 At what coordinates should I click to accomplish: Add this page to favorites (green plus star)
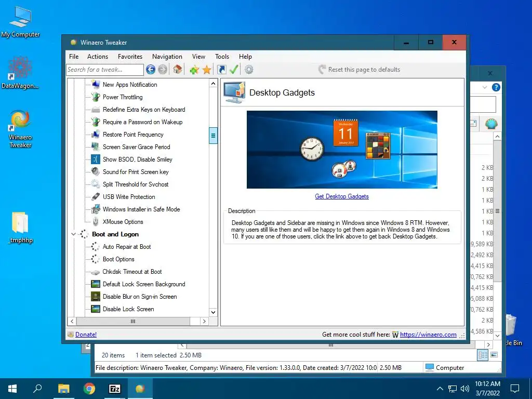coord(194,70)
